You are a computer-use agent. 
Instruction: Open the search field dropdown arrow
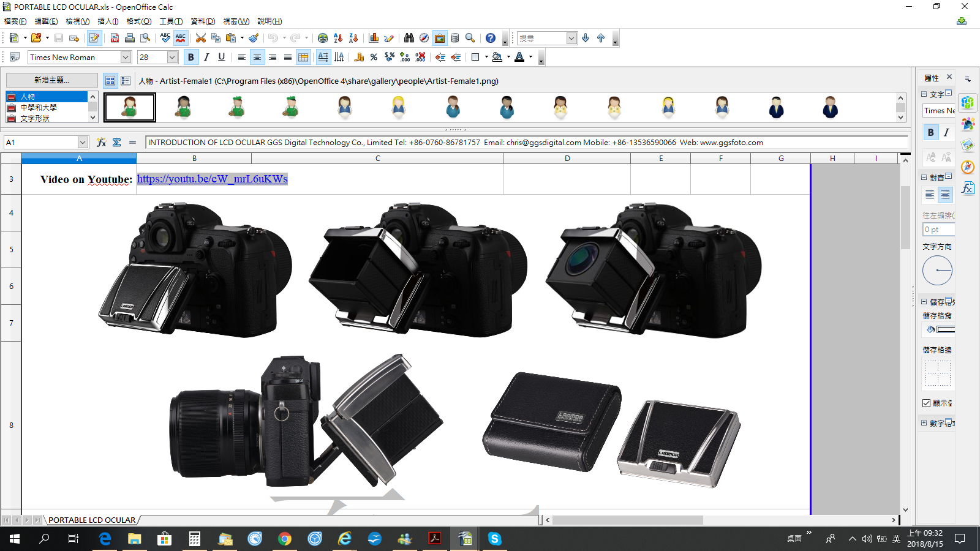coord(571,38)
